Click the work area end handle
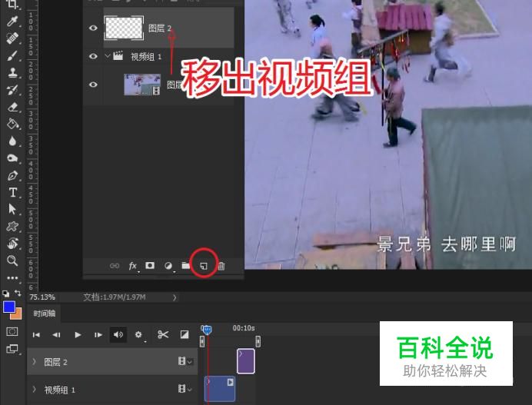Image resolution: width=532 pixels, height=405 pixels. (258, 341)
